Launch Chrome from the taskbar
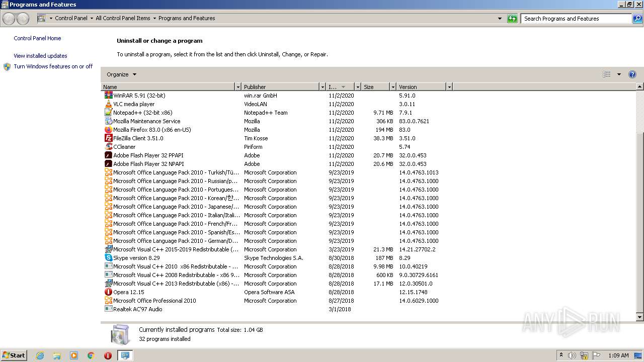 (91, 355)
